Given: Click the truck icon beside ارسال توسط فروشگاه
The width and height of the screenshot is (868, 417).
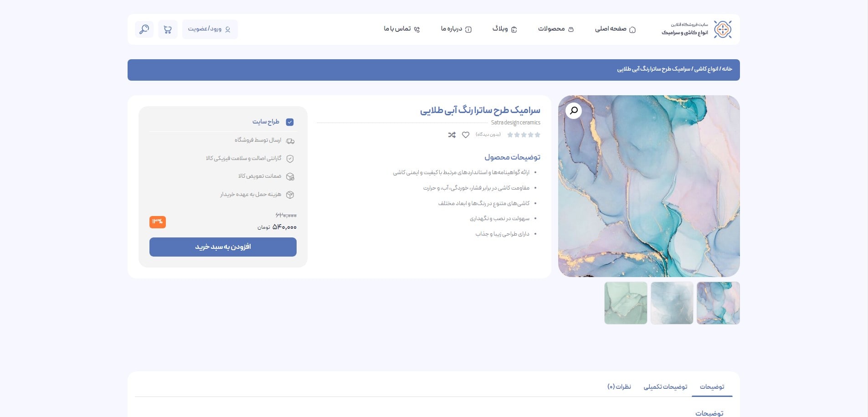Looking at the screenshot, I should click(x=290, y=140).
